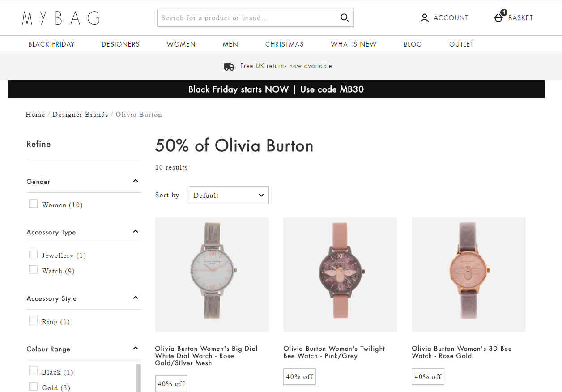562x392 pixels.
Task: Tick the Women (10) checkbox
Action: point(33,204)
